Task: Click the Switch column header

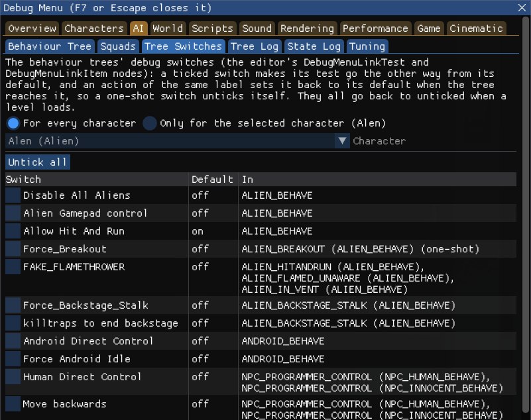Action: pos(97,180)
